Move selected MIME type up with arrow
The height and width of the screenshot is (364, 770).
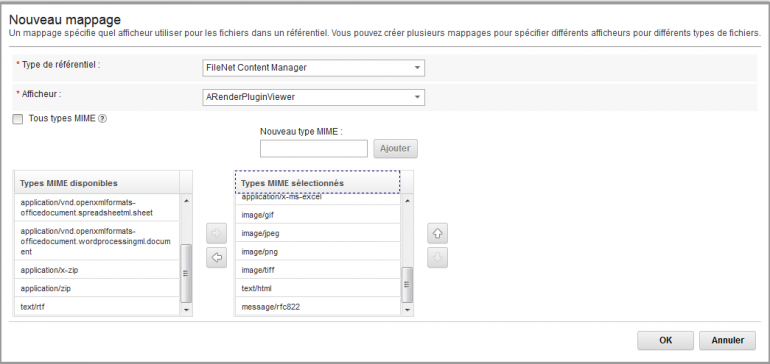click(437, 234)
